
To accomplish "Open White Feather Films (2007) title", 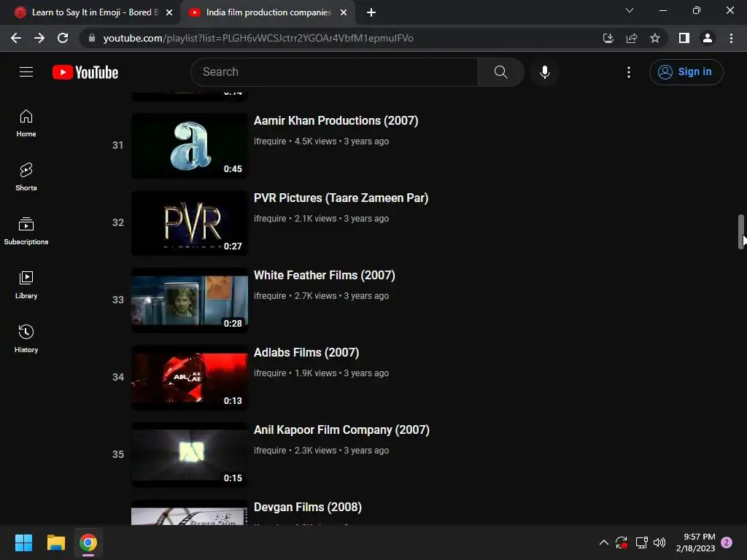I will [x=325, y=275].
